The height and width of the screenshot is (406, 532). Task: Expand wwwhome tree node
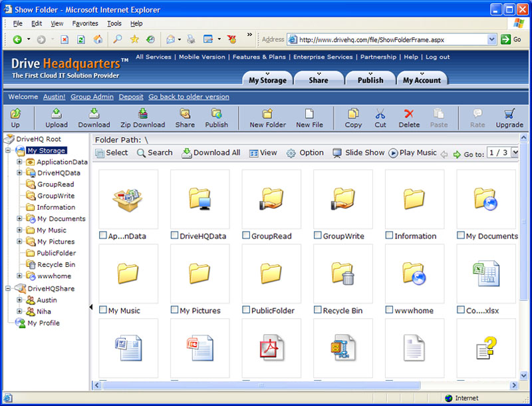pos(19,276)
